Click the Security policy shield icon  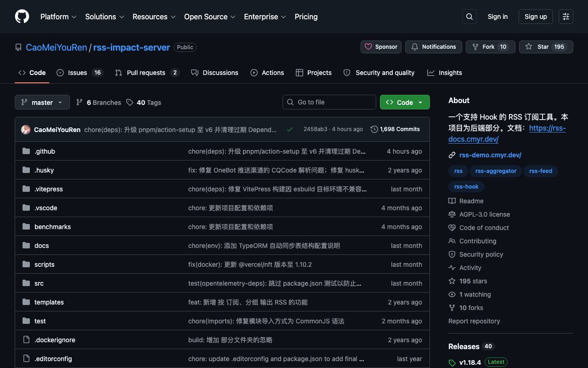tap(452, 254)
